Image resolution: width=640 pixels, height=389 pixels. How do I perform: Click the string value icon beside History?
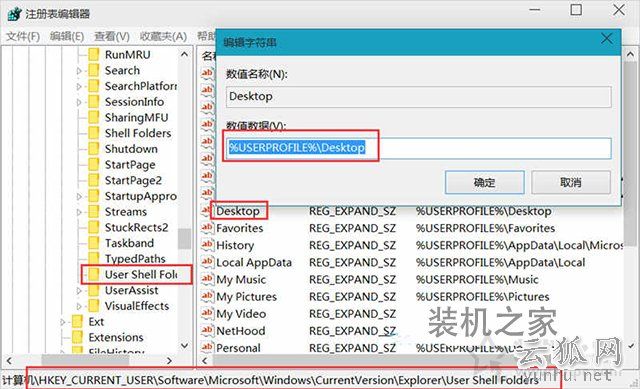[207, 245]
